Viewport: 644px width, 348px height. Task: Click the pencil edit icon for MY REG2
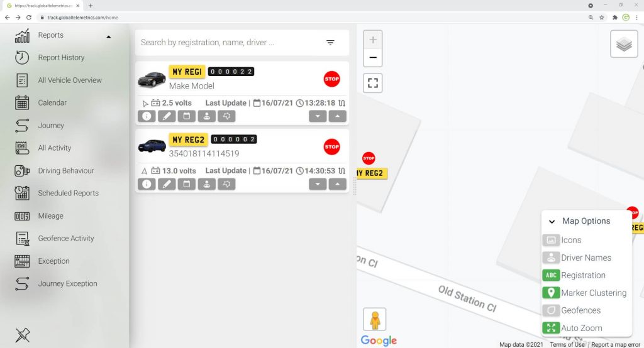coord(166,184)
